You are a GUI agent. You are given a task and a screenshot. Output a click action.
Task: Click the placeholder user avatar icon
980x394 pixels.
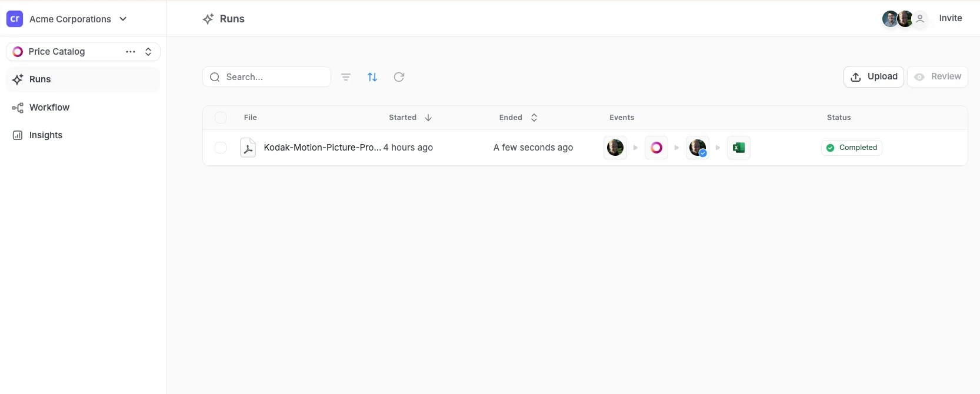point(920,19)
